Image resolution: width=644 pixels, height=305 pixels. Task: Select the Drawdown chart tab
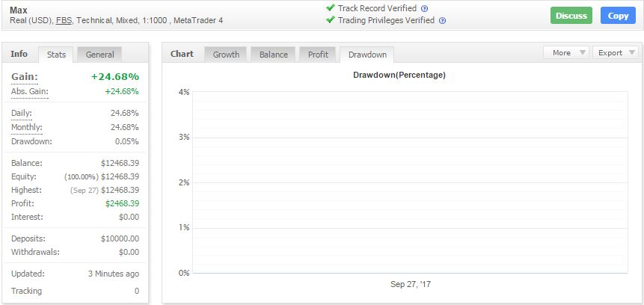point(367,55)
